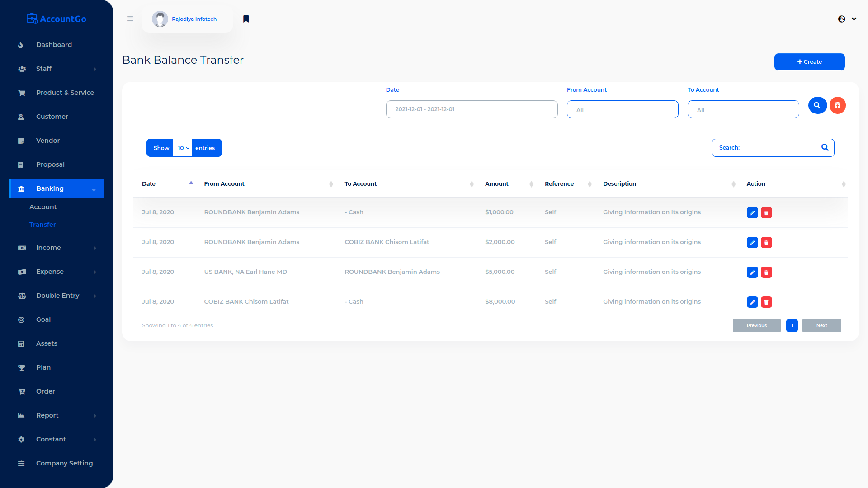The height and width of the screenshot is (488, 868).
Task: Expand the Report submenu
Action: pos(57,415)
